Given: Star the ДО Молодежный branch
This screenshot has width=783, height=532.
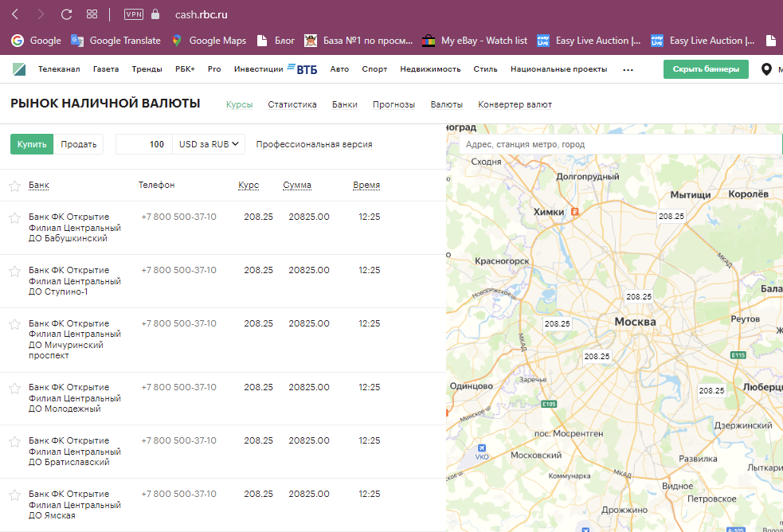Looking at the screenshot, I should click(x=14, y=388).
